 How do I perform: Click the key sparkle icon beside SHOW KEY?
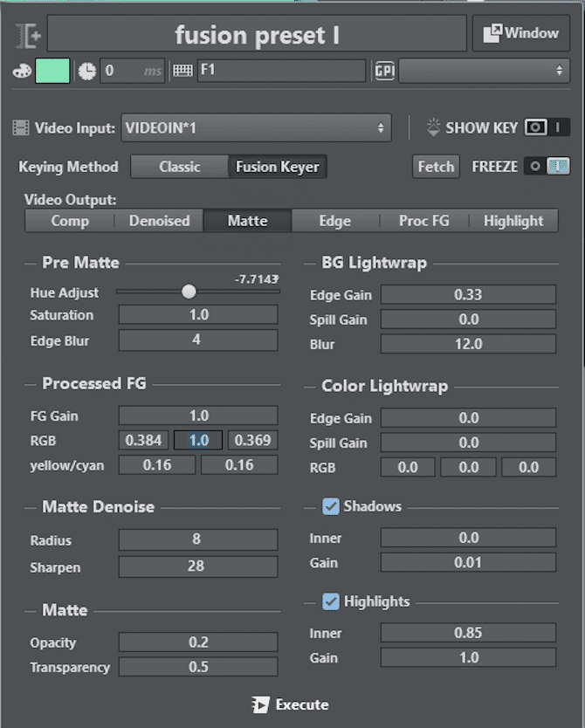(433, 127)
